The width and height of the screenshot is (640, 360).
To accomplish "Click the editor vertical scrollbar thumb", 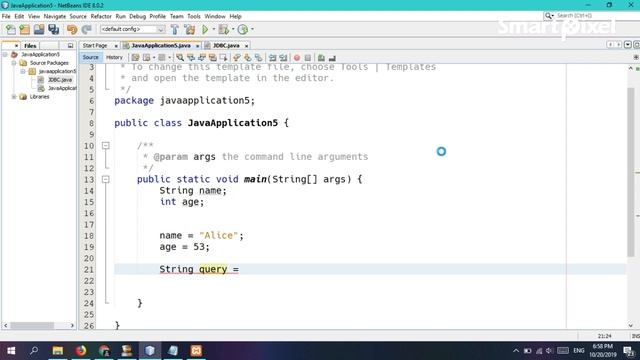I will pos(631,171).
